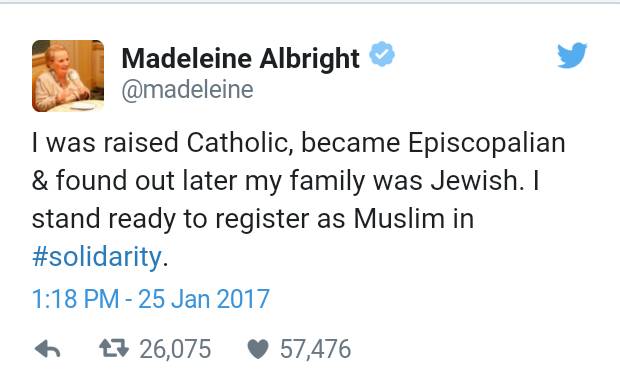The width and height of the screenshot is (620, 374).
Task: Retweet using the retweet arrows icon
Action: click(x=114, y=349)
